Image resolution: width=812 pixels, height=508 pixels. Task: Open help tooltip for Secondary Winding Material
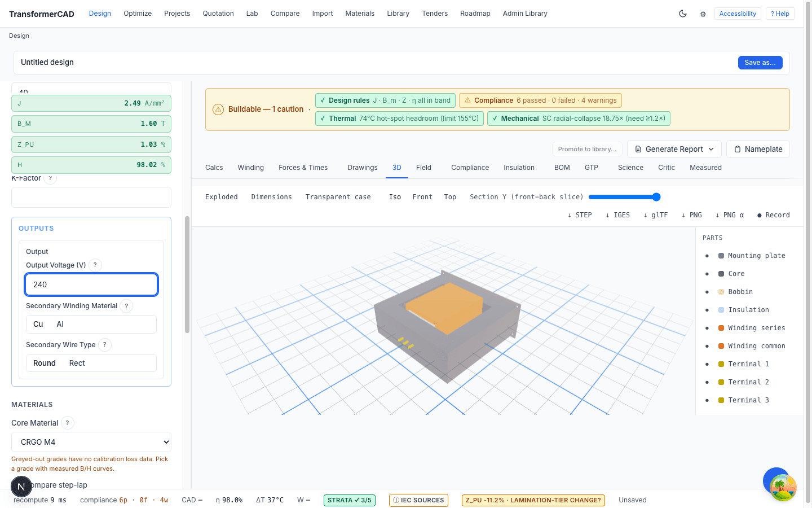(x=126, y=306)
